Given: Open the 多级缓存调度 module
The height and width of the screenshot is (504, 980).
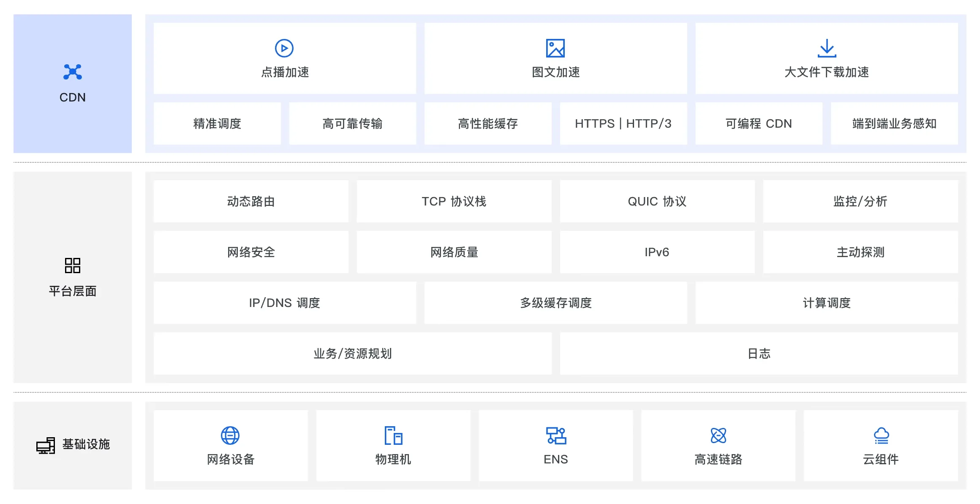Looking at the screenshot, I should [x=556, y=303].
